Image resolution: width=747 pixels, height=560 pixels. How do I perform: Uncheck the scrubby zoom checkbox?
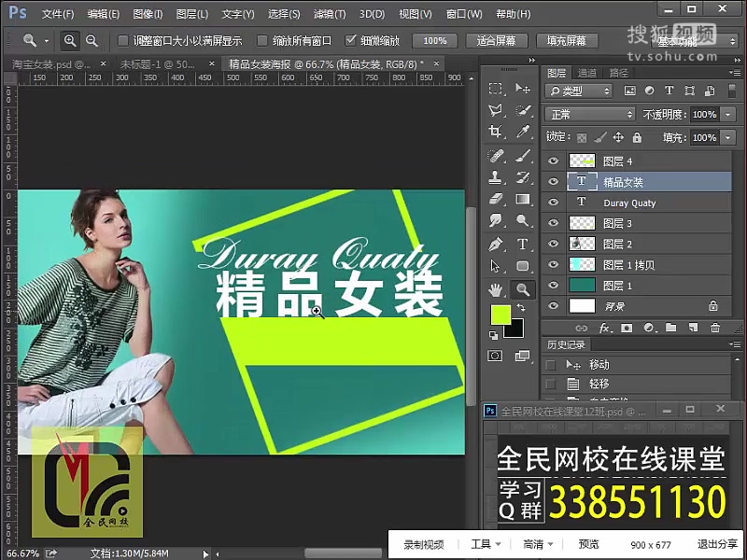pos(351,41)
